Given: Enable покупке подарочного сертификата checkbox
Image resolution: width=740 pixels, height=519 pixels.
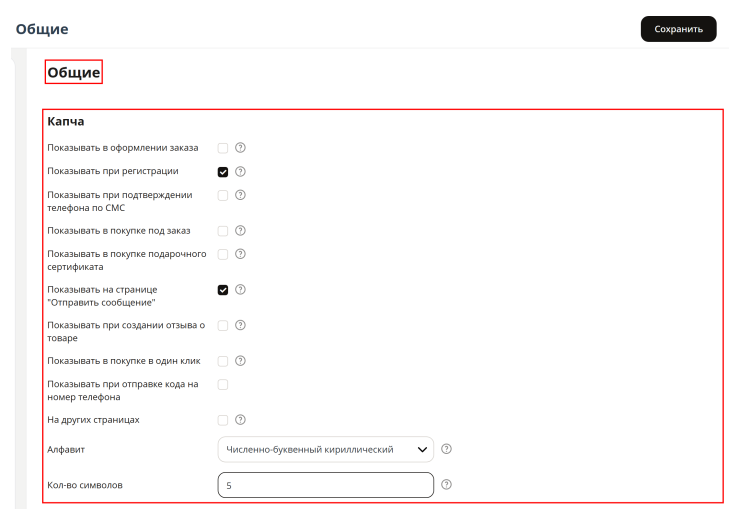Looking at the screenshot, I should point(223,254).
